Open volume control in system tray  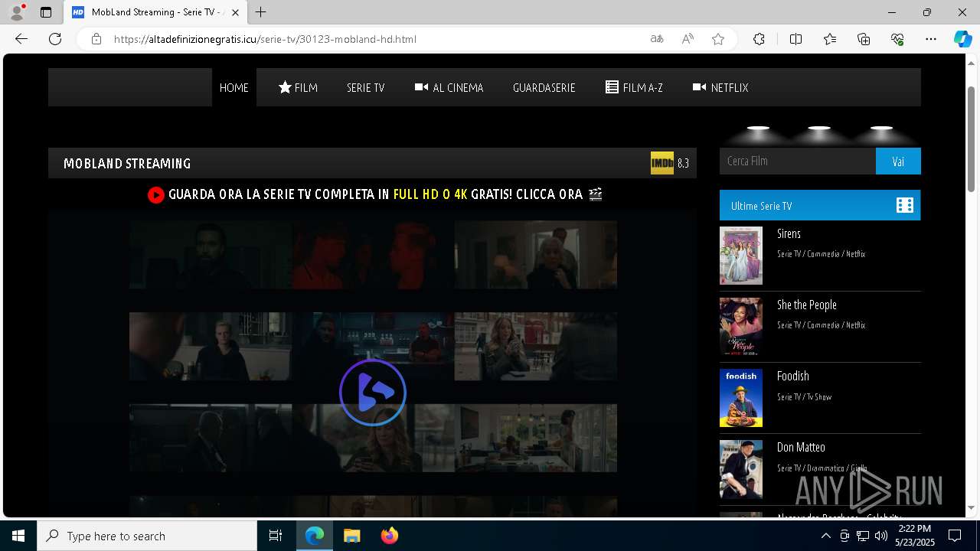pyautogui.click(x=882, y=536)
